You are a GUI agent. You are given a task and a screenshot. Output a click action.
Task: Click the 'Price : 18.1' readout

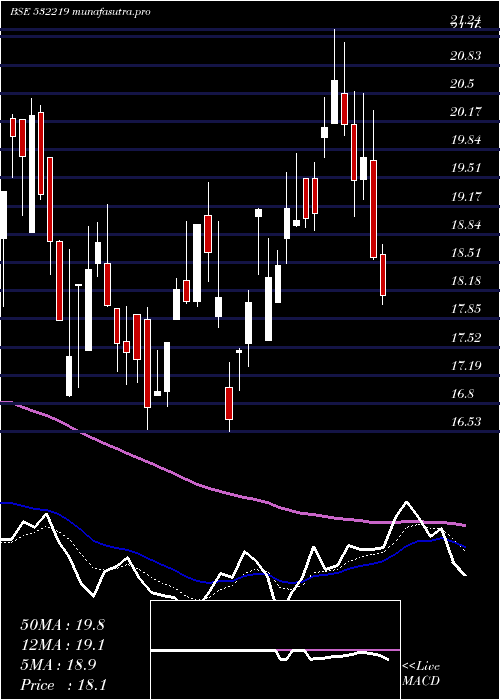pyautogui.click(x=63, y=685)
